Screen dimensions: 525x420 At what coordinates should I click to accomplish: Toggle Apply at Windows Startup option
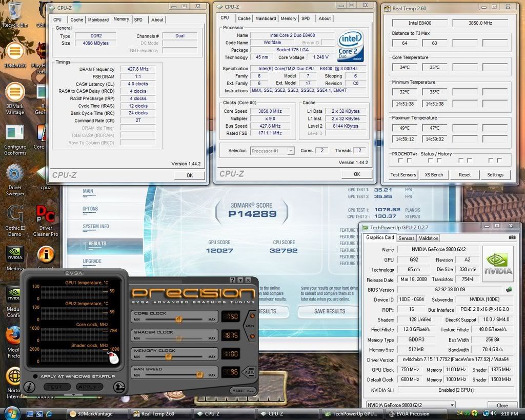pos(35,376)
